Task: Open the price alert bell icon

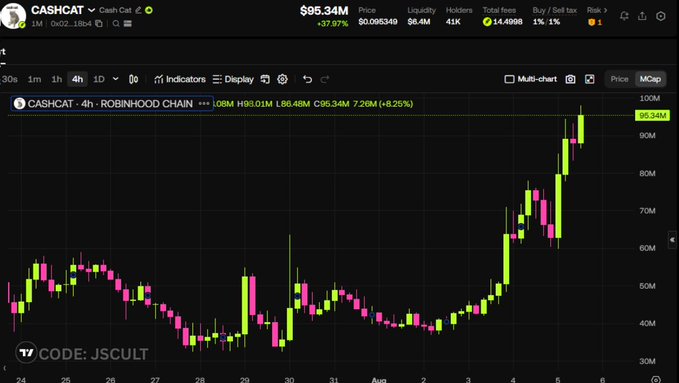Action: 624,16
